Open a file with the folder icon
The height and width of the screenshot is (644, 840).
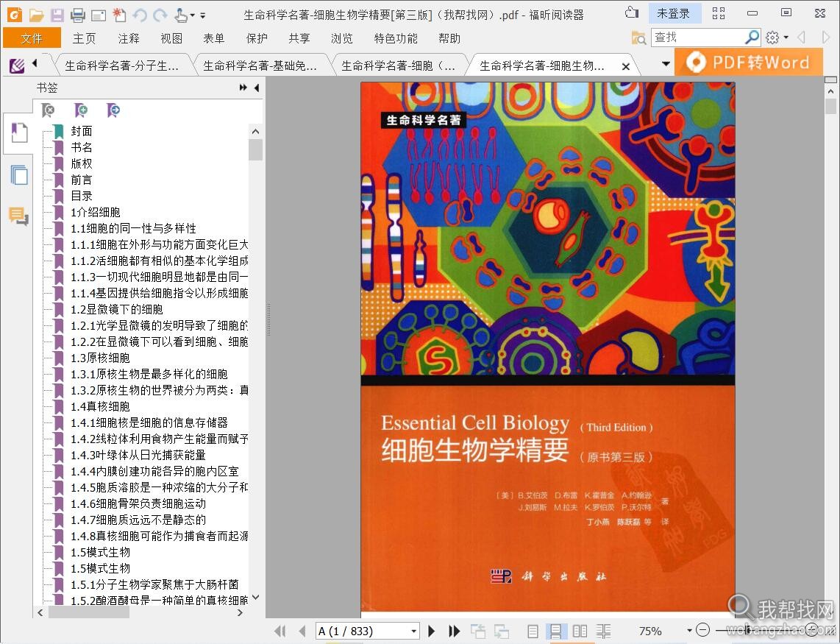(x=37, y=15)
